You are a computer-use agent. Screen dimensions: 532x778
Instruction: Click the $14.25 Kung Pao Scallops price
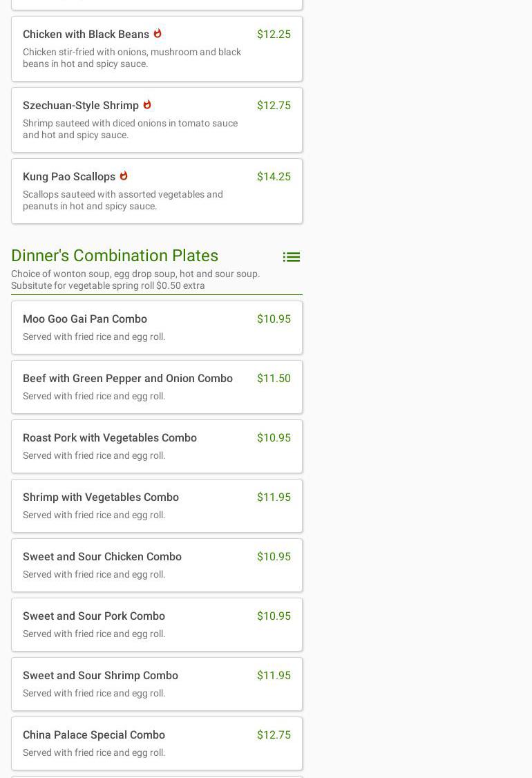274,177
